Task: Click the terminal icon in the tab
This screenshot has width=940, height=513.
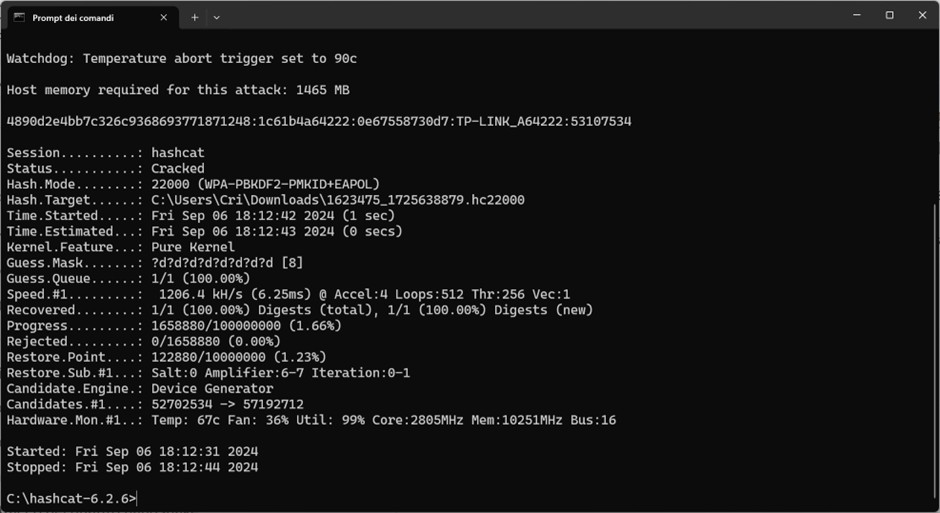Action: pos(18,17)
